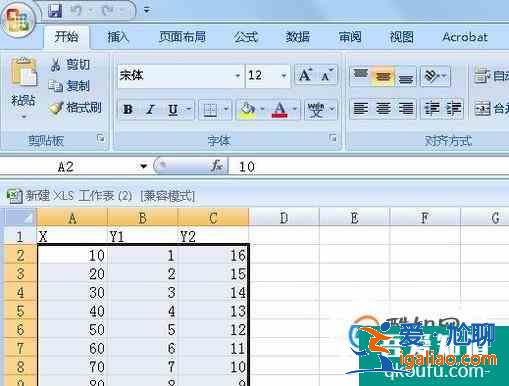The height and width of the screenshot is (386, 509).
Task: Go to the 公式 tab
Action: [x=246, y=37]
